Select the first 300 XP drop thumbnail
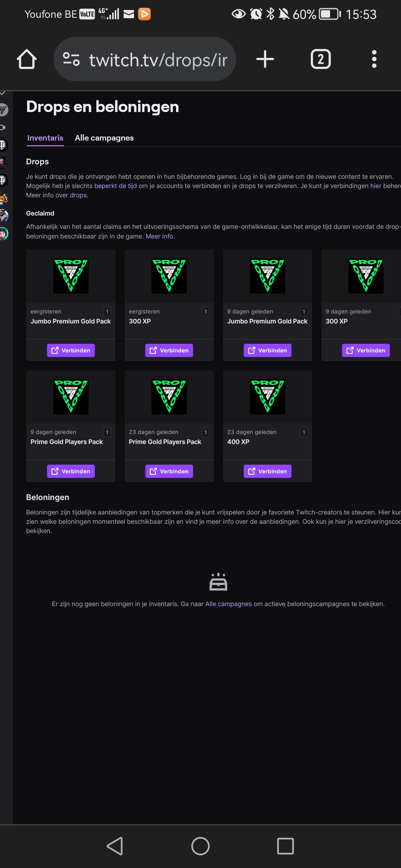The width and height of the screenshot is (401, 868). click(169, 276)
